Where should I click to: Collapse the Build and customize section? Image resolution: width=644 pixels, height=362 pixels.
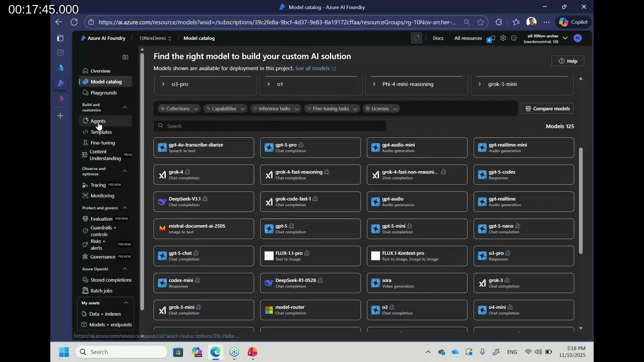125,107
